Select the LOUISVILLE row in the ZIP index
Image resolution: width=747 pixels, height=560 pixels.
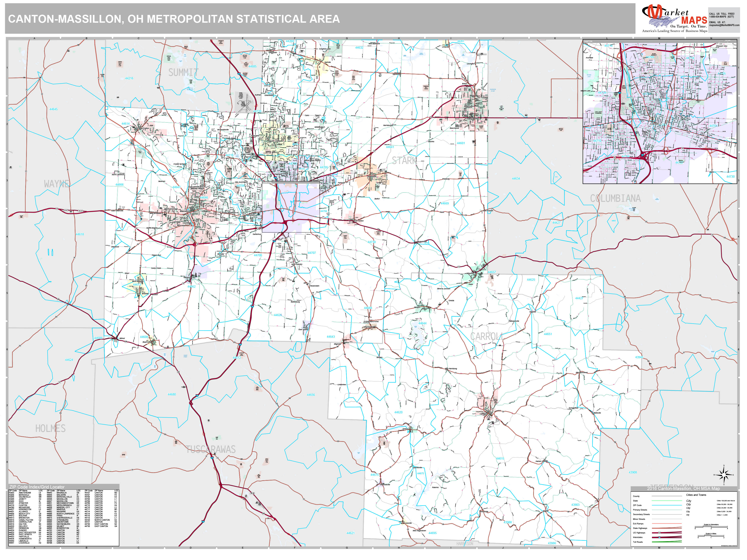click(25, 543)
